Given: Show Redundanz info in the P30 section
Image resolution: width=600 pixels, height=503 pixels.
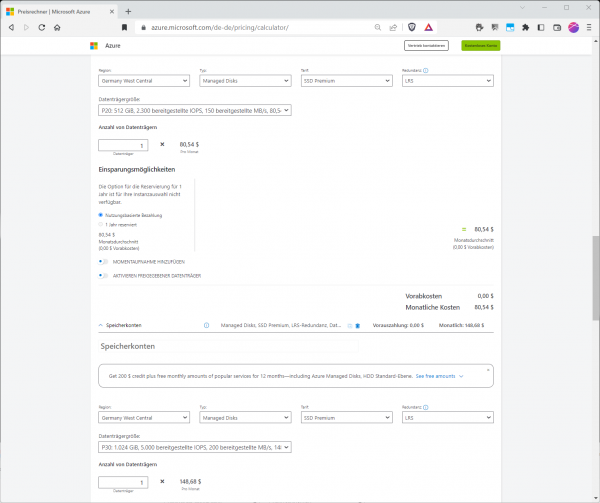Looking at the screenshot, I should [426, 407].
